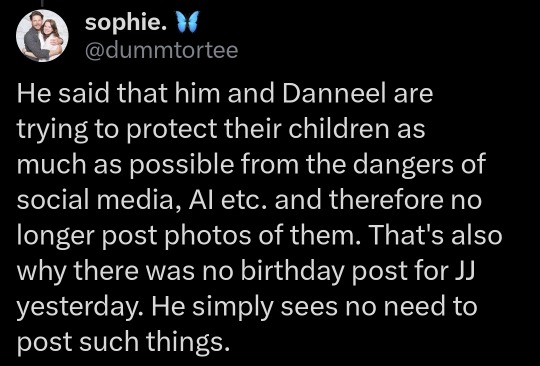This screenshot has height=366, width=540.
Task: Select the word therefore in the tweet
Action: [386, 200]
